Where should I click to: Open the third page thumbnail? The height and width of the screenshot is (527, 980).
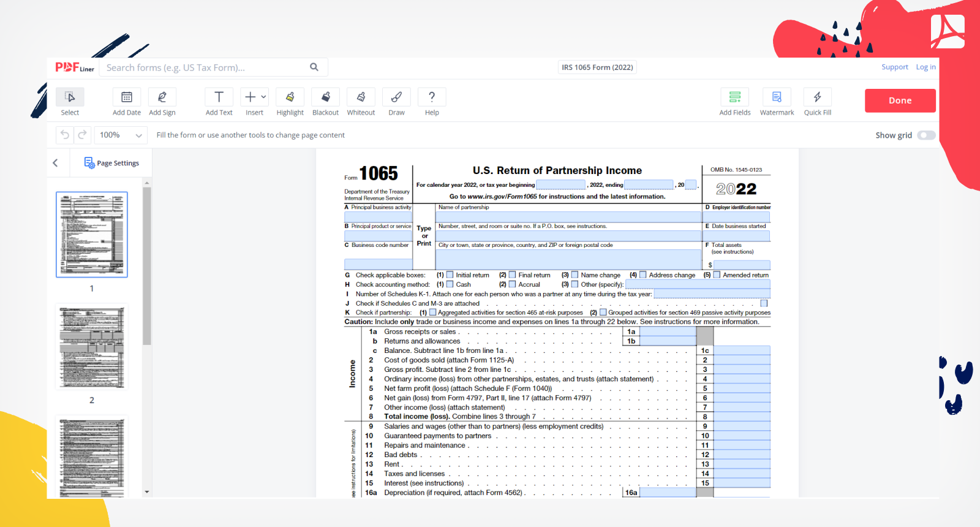tap(92, 458)
